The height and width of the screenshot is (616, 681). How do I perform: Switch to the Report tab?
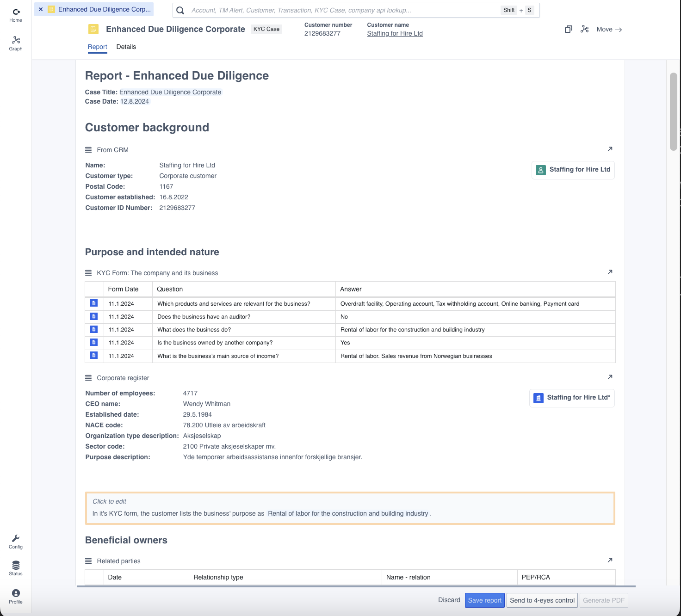[x=97, y=47]
